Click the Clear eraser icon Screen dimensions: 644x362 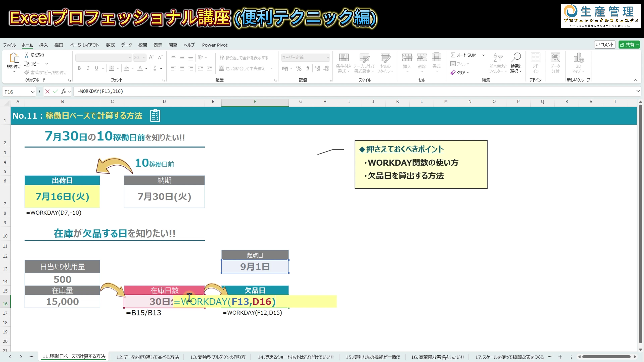[x=453, y=72]
